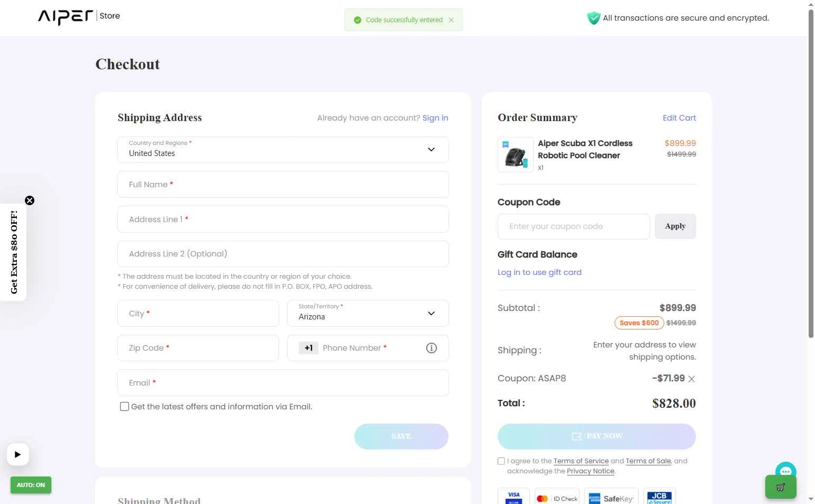The image size is (815, 504).
Task: Expand the State/Territory dropdown
Action: [x=368, y=313]
